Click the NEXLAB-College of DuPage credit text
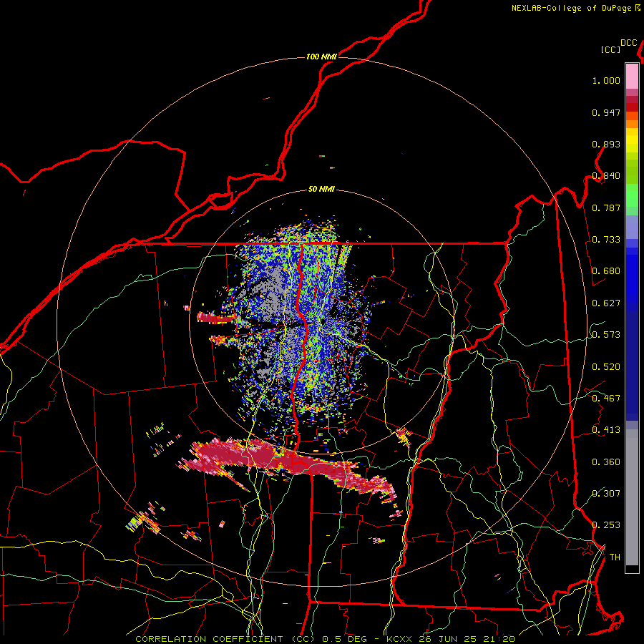Screen dimensions: 644x644 pos(571,8)
